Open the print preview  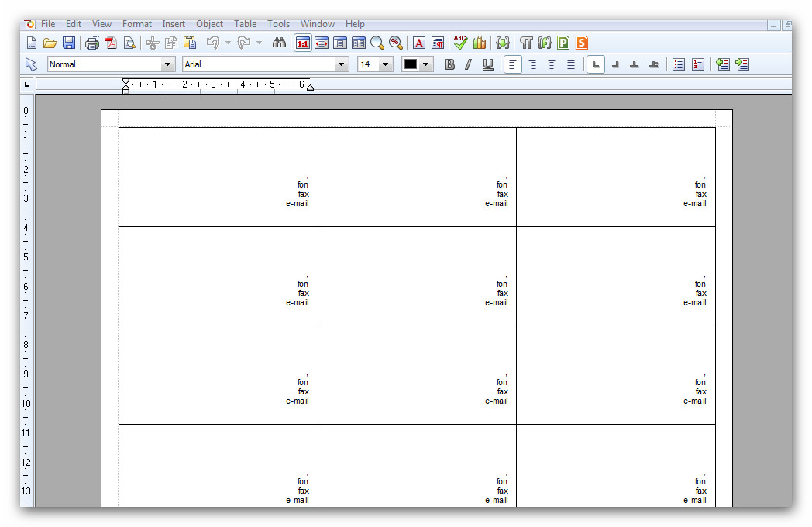pyautogui.click(x=129, y=43)
